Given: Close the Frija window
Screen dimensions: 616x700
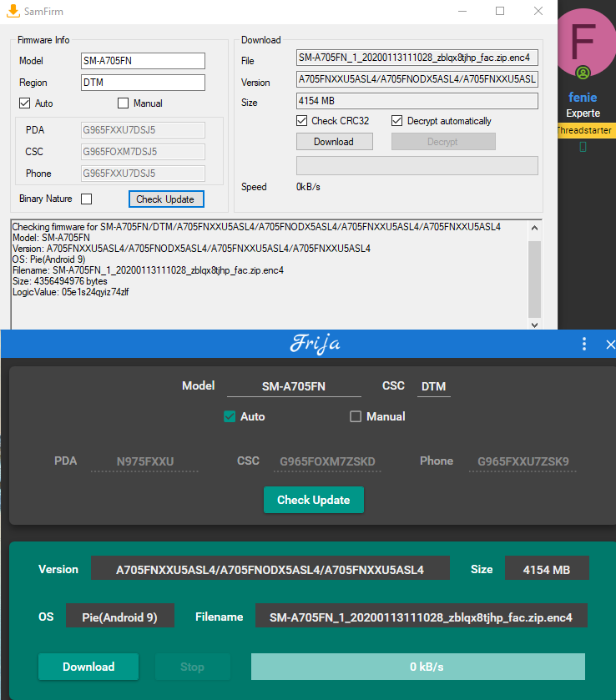Looking at the screenshot, I should coord(610,345).
